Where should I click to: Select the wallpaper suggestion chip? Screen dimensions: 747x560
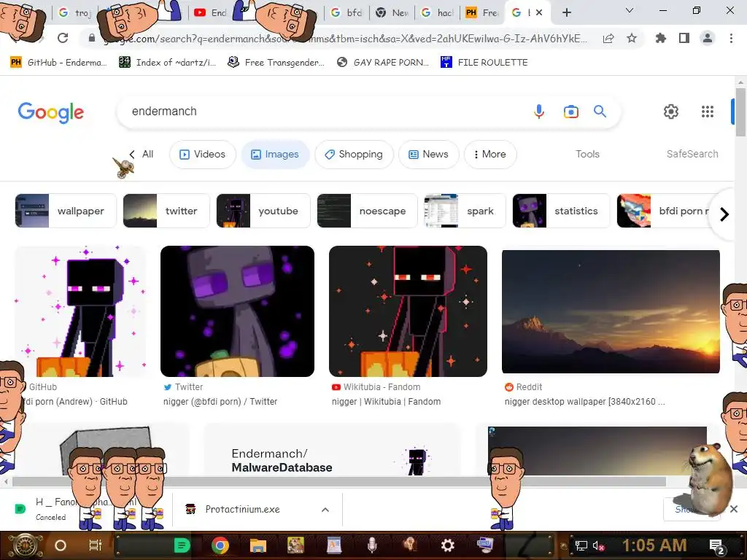tap(66, 211)
